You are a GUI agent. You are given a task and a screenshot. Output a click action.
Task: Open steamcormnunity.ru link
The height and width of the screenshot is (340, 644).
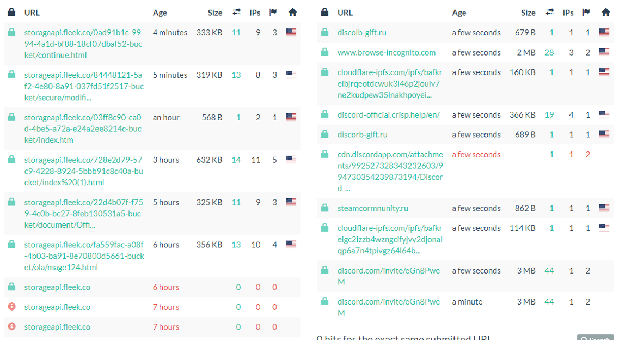[372, 208]
